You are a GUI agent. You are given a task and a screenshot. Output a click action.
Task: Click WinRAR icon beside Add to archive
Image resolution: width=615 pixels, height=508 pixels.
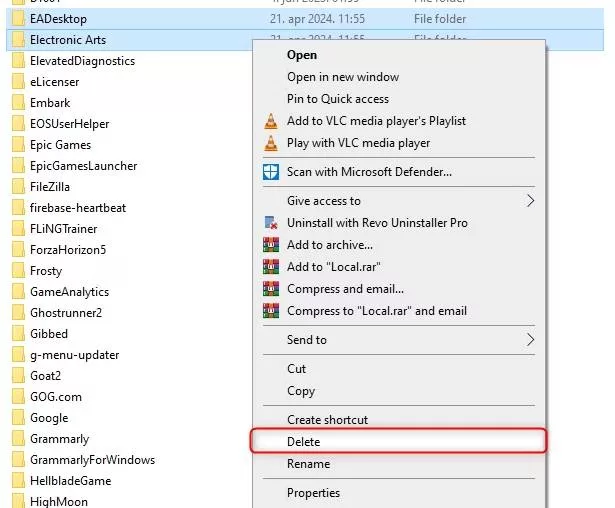[271, 245]
